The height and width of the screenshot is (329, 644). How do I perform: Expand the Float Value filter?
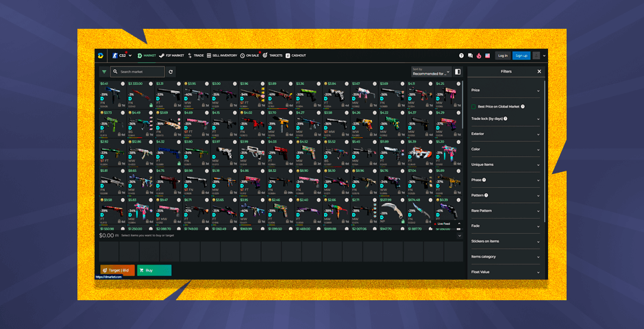pyautogui.click(x=506, y=271)
